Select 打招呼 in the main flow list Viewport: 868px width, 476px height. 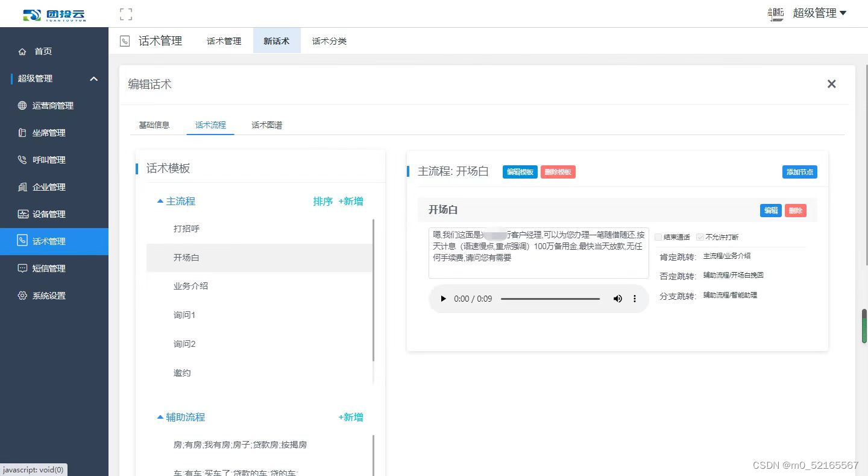[x=259, y=229]
